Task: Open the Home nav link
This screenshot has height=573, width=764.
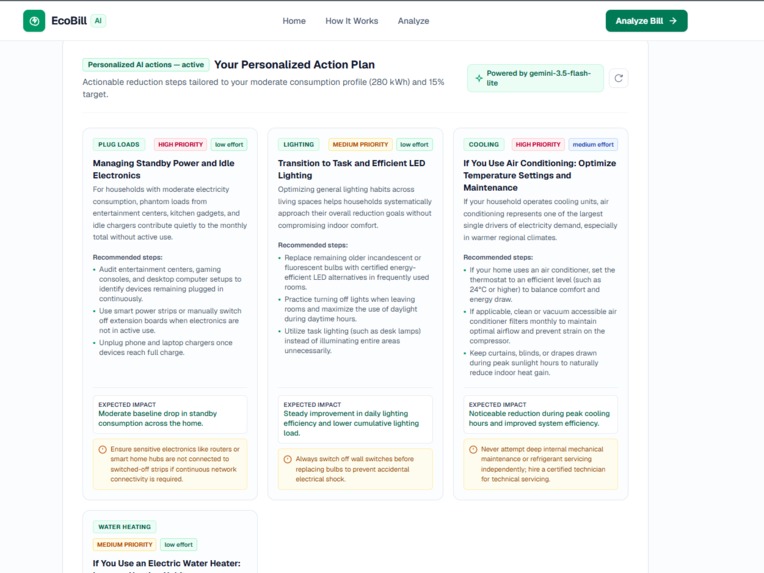Action: point(294,21)
